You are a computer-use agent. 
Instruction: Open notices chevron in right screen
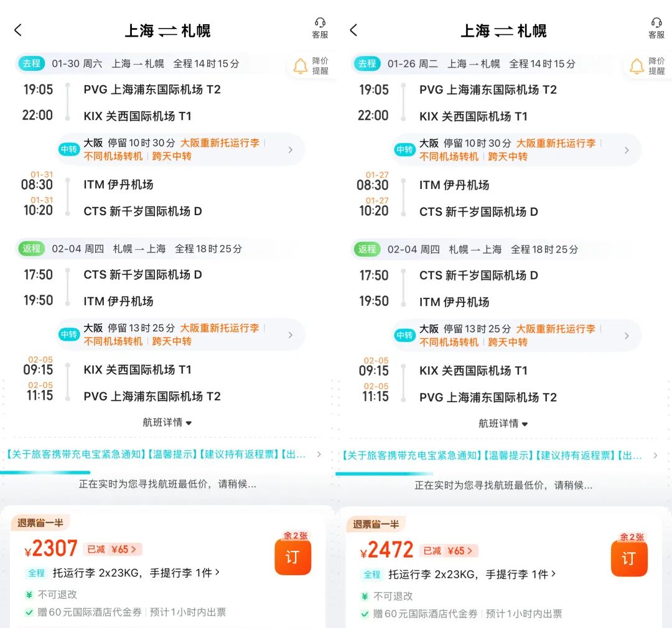click(x=655, y=455)
